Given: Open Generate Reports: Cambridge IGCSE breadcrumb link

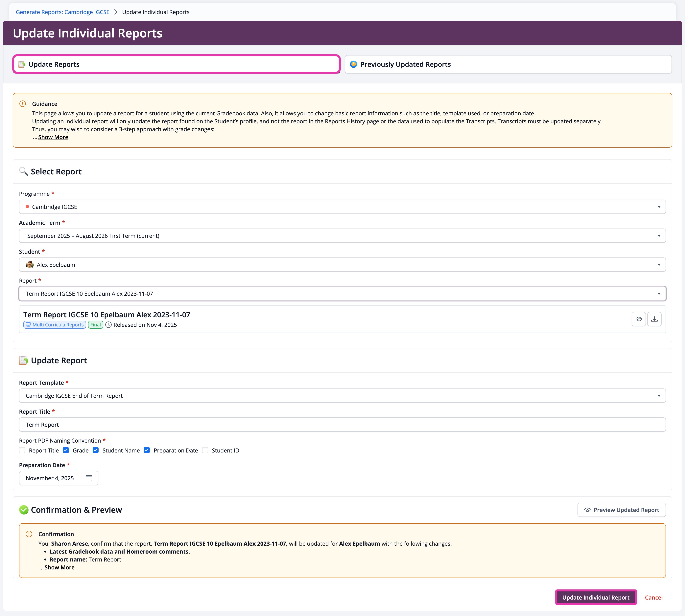Looking at the screenshot, I should coord(63,12).
